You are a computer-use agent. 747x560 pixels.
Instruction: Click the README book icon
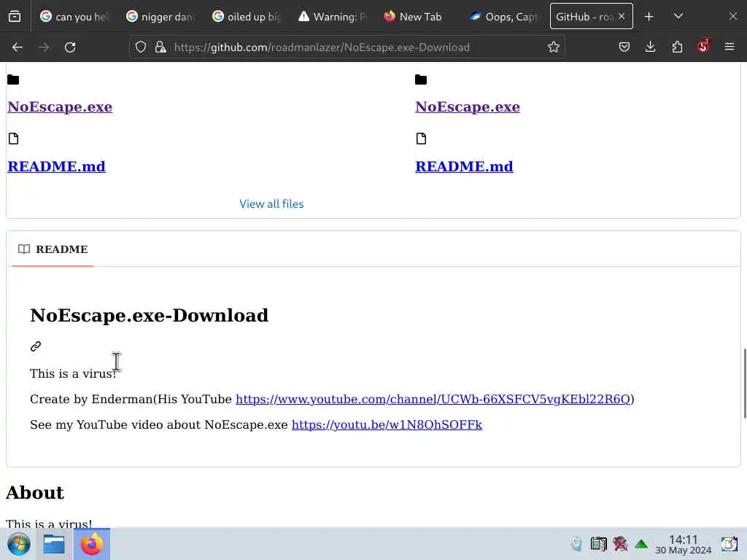[x=24, y=249]
